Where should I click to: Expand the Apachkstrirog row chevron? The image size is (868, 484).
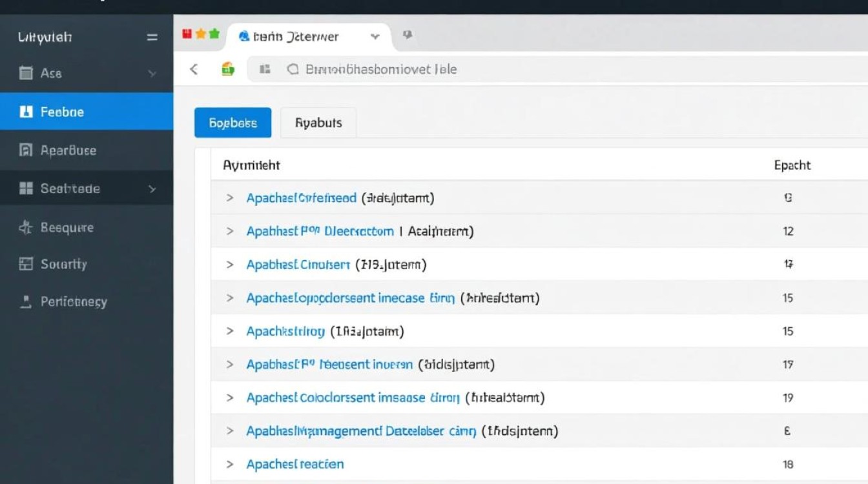pyautogui.click(x=229, y=331)
